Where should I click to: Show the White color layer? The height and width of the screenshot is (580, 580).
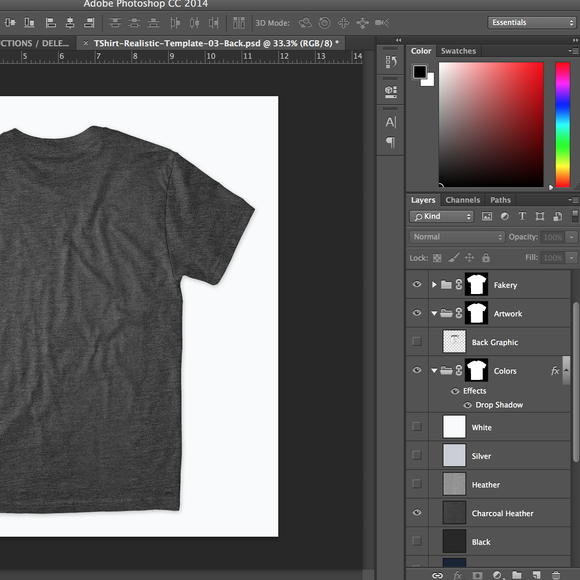[x=417, y=426]
